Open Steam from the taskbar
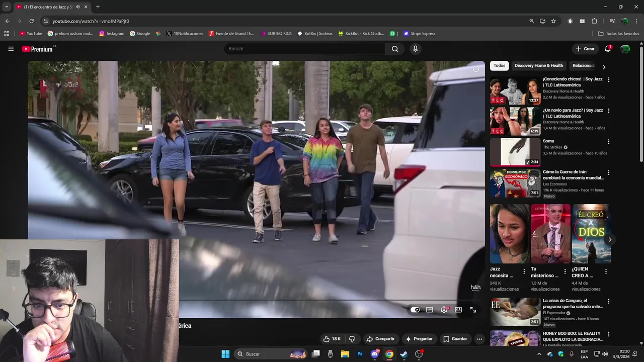 (404, 354)
